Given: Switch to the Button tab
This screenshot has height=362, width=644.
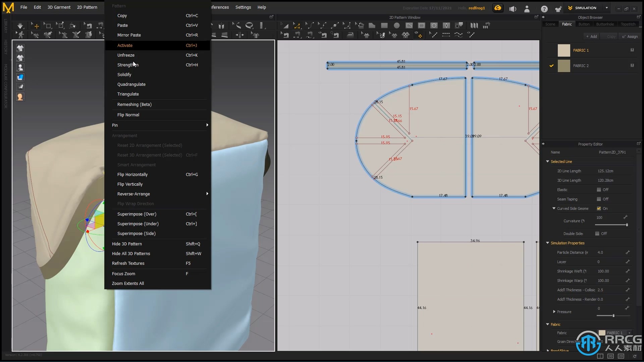Looking at the screenshot, I should [x=584, y=24].
